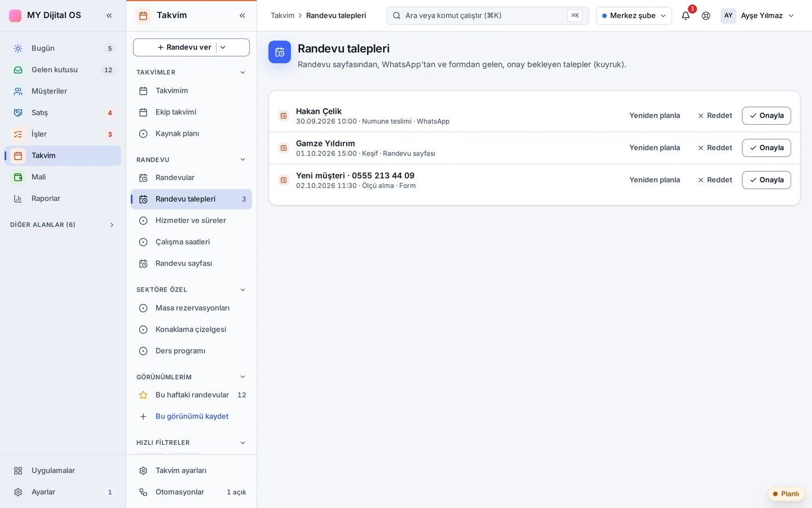Open Takvim ayarları gear item
The width and height of the screenshot is (812, 508).
[x=191, y=471]
